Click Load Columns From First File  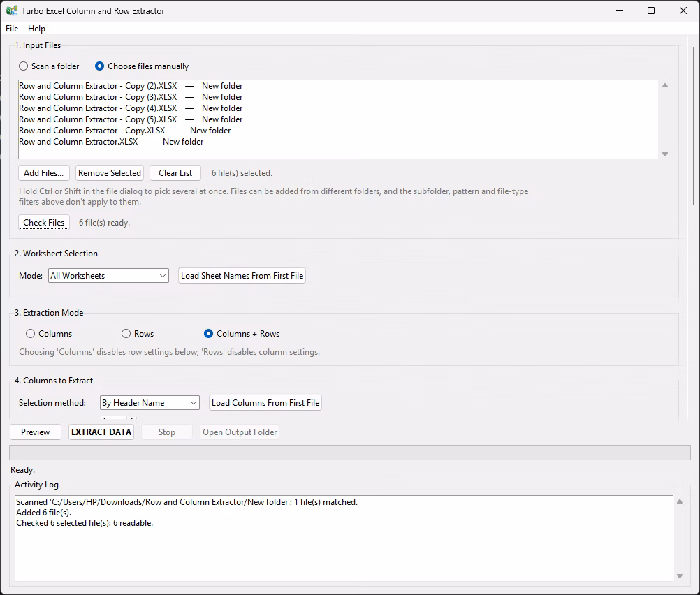click(265, 403)
